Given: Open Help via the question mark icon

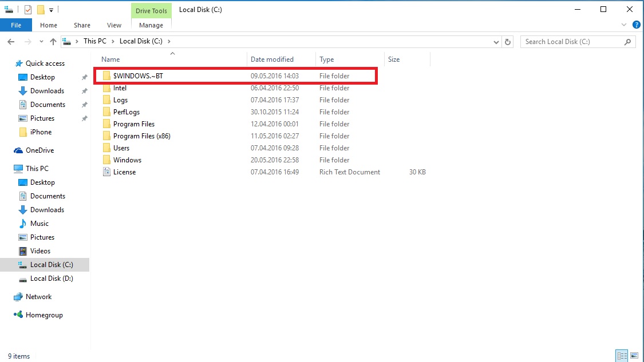Looking at the screenshot, I should 635,25.
